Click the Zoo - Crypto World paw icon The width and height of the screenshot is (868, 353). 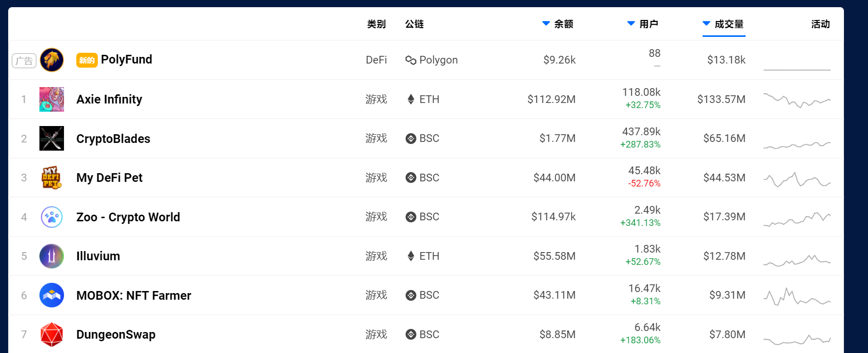click(x=52, y=217)
